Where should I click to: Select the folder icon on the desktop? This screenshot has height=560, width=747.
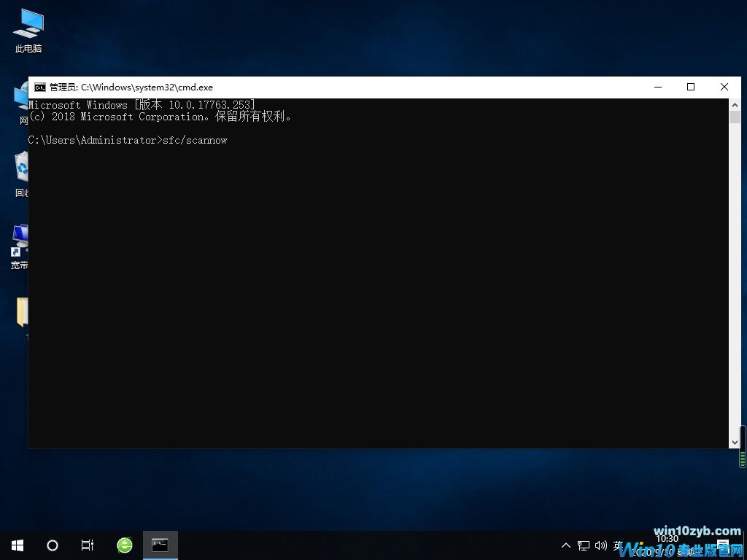click(22, 312)
